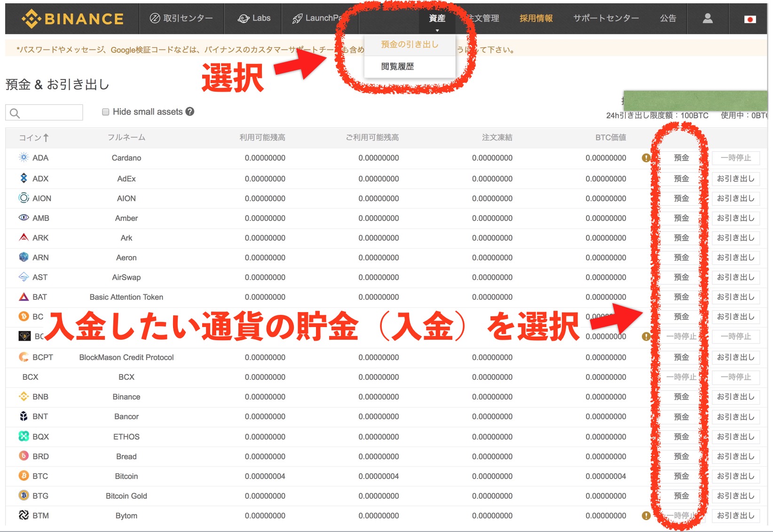Select 預金の引き出し from the menu

(410, 44)
